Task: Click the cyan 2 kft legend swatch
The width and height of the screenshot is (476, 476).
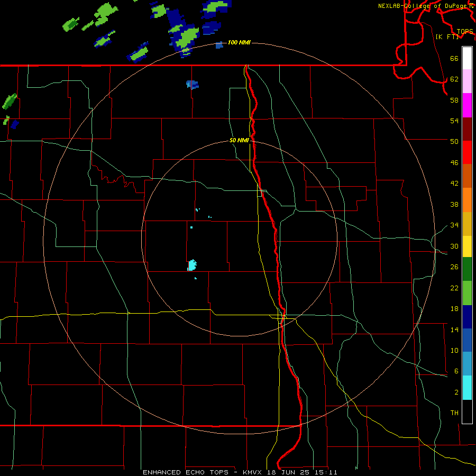Action: 467,388
